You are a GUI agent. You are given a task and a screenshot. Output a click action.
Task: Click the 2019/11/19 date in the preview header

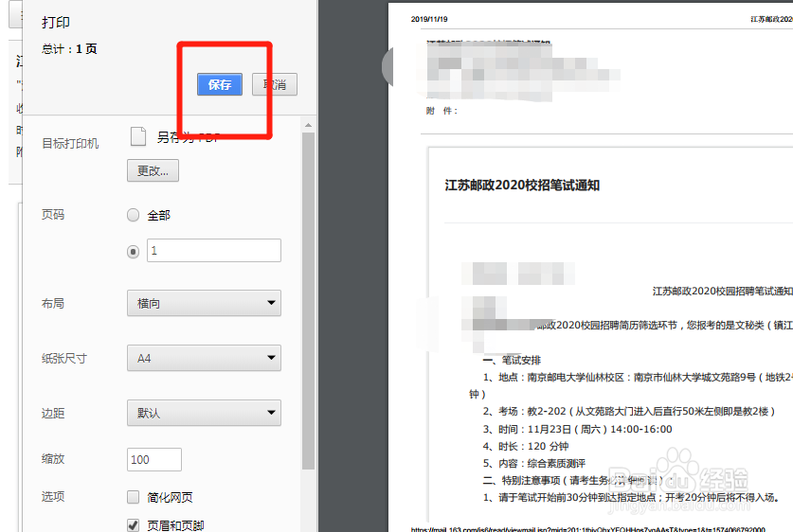pos(429,19)
